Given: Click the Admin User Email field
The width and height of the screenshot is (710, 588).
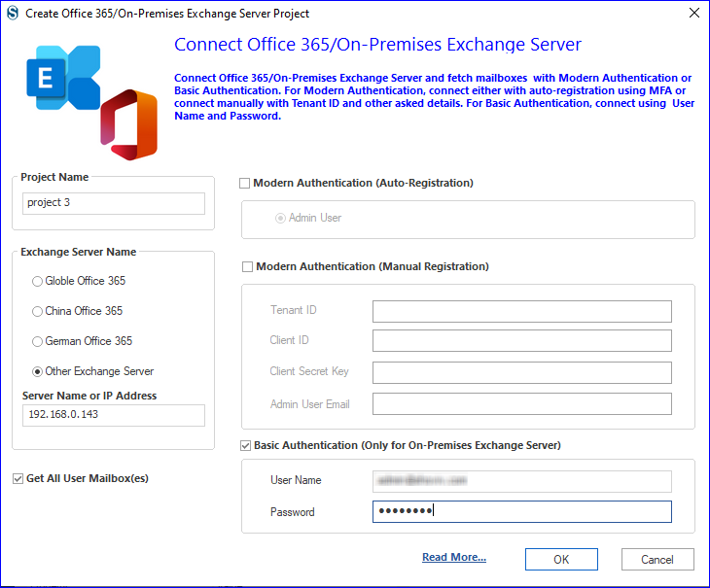Looking at the screenshot, I should coord(522,403).
